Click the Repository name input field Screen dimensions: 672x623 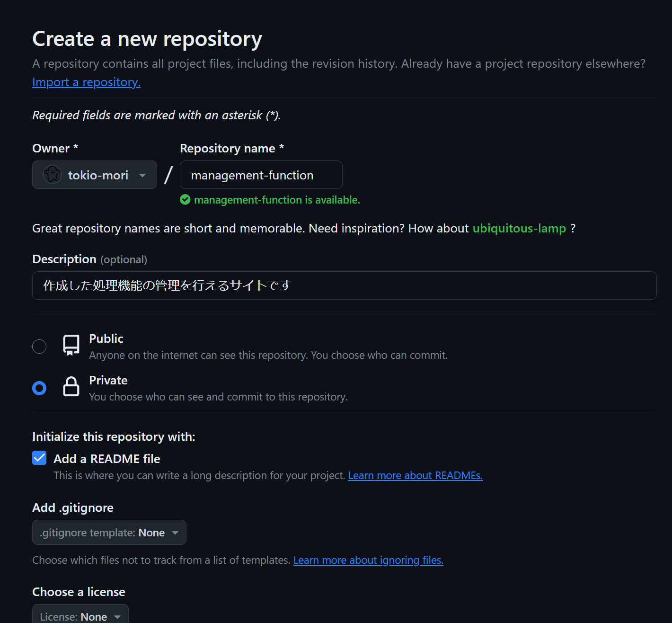pos(260,175)
